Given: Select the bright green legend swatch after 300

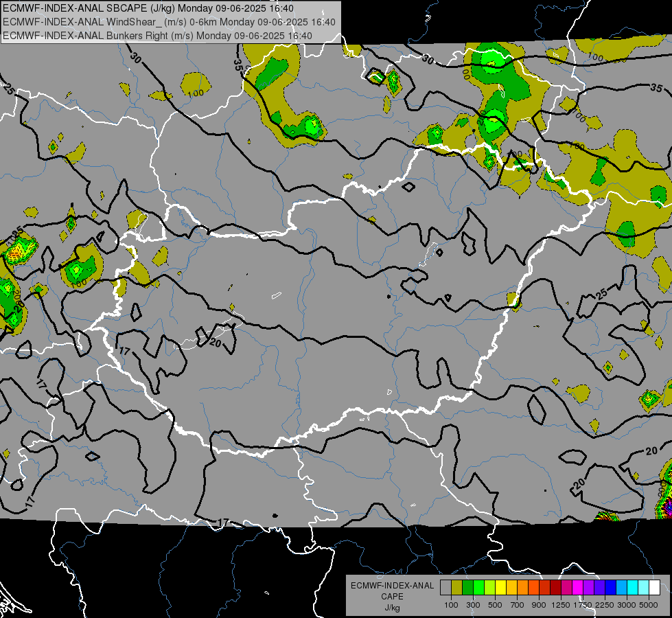Looking at the screenshot, I should tap(478, 588).
